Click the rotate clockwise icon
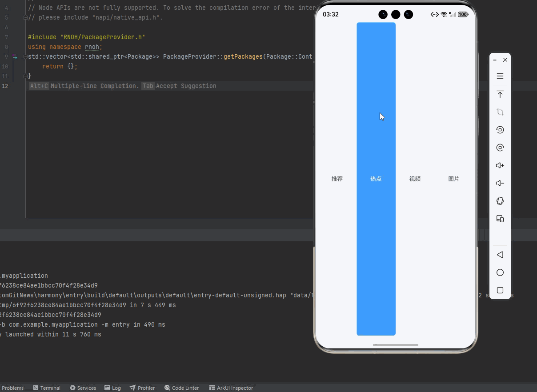The height and width of the screenshot is (392, 537). coord(500,148)
